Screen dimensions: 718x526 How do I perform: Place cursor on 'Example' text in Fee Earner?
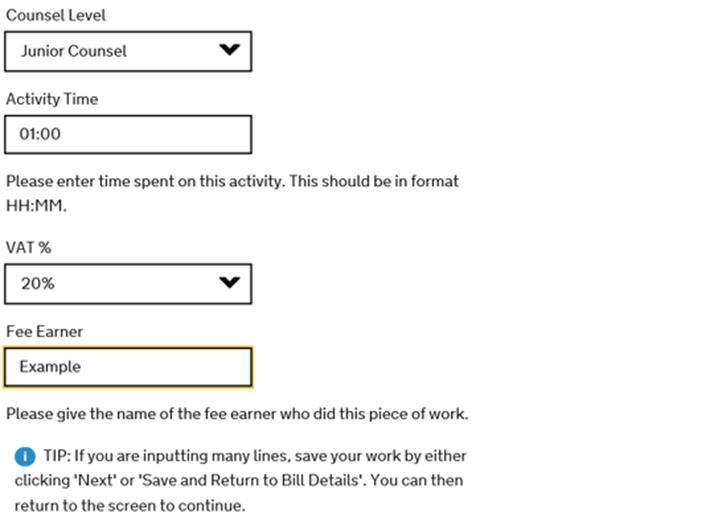point(50,367)
